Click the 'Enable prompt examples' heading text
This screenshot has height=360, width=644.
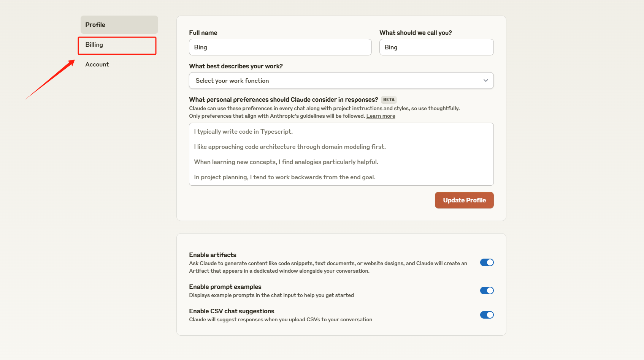pos(225,287)
